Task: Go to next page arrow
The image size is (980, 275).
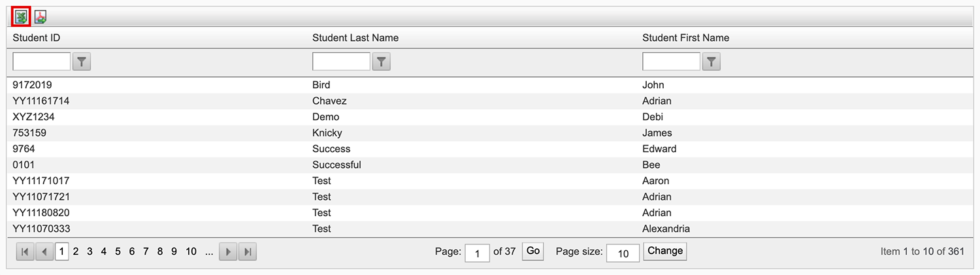Action: tap(227, 251)
